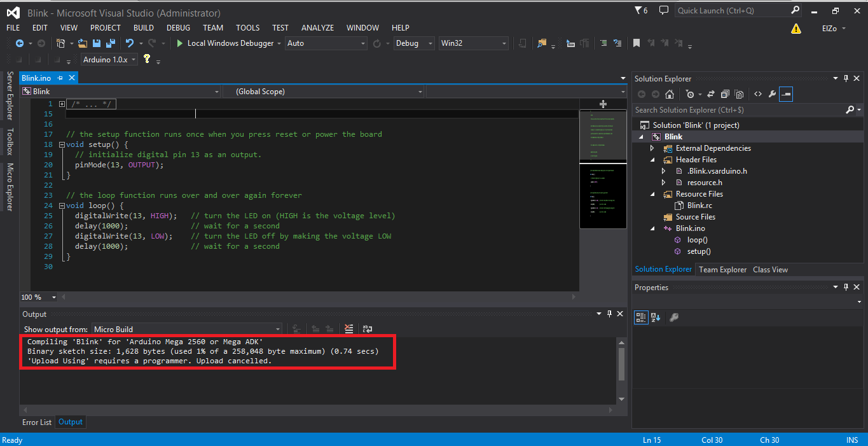Toggle auto-hide pin on Output panel

tap(609, 314)
